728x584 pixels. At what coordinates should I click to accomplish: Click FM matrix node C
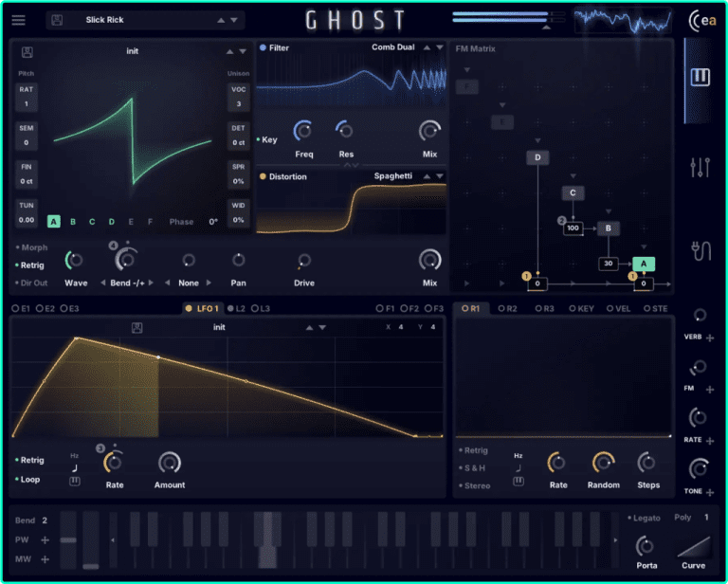pyautogui.click(x=573, y=193)
